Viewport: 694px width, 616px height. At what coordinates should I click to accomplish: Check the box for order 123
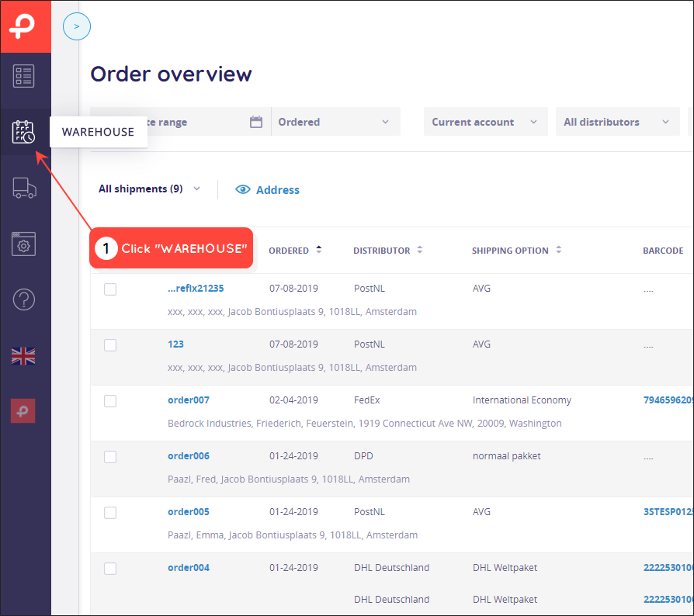tap(110, 345)
